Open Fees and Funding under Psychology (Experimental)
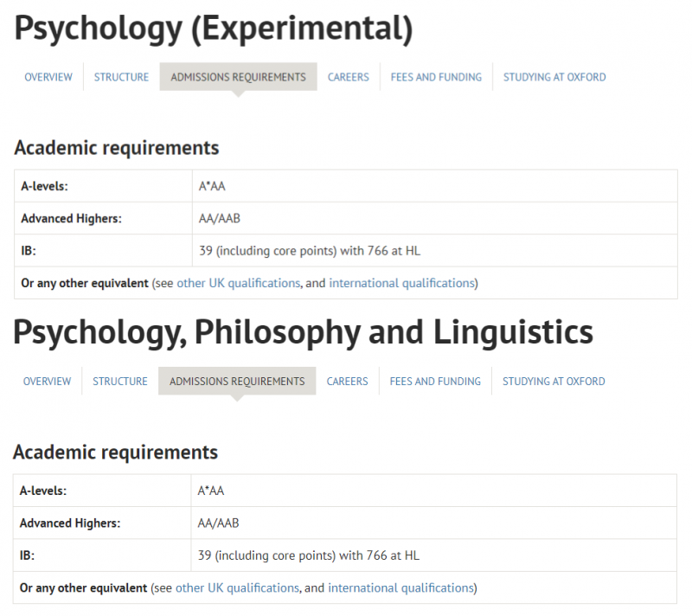 coord(436,77)
